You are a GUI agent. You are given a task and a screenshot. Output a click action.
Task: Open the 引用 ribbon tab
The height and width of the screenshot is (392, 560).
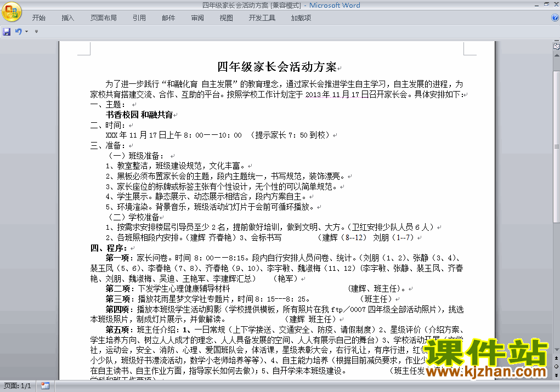pyautogui.click(x=139, y=18)
